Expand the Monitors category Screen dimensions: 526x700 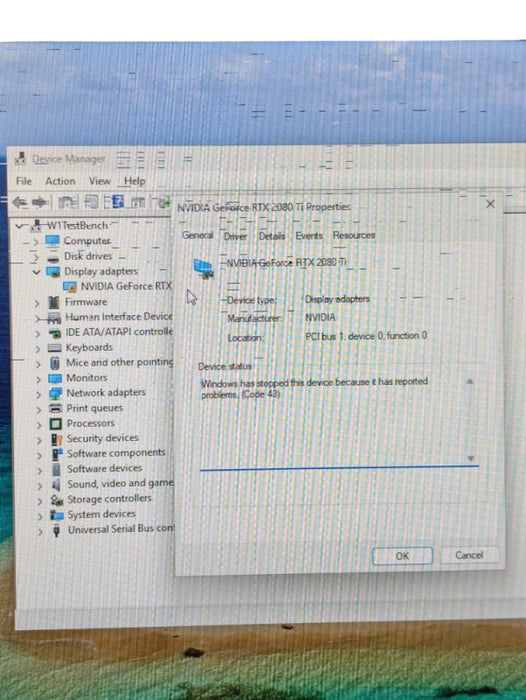click(39, 379)
